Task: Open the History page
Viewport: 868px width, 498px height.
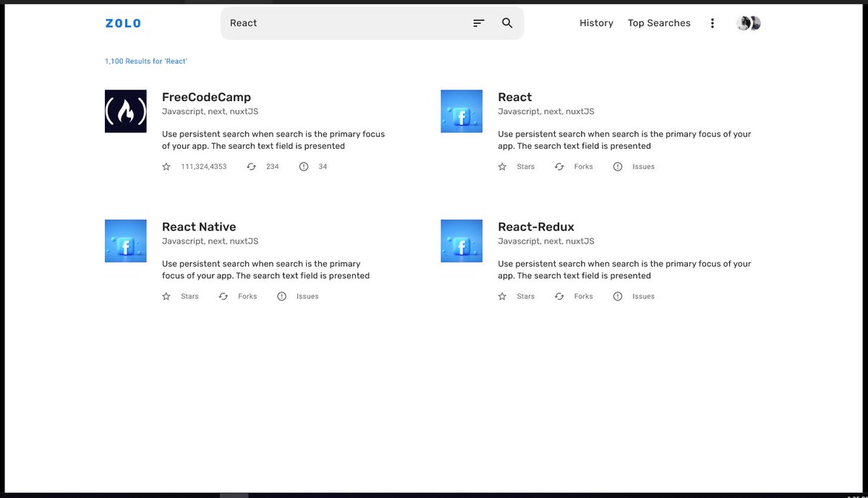Action: (596, 23)
